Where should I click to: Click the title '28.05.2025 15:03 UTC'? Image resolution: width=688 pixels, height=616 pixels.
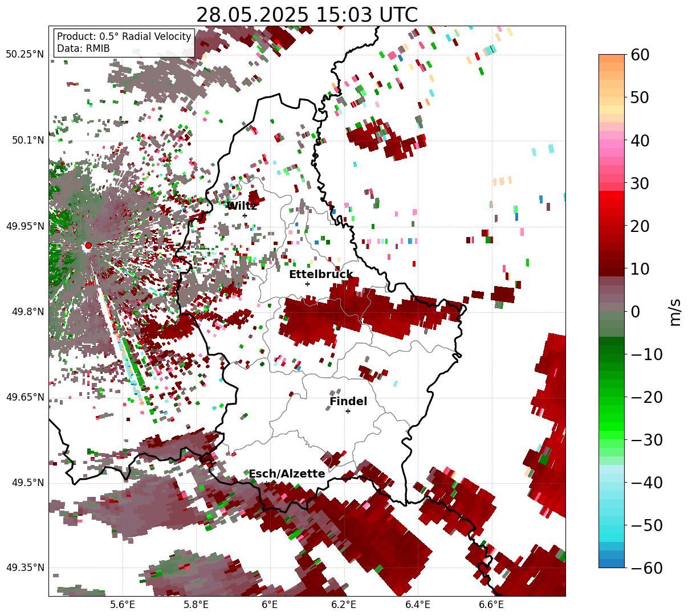click(x=307, y=14)
